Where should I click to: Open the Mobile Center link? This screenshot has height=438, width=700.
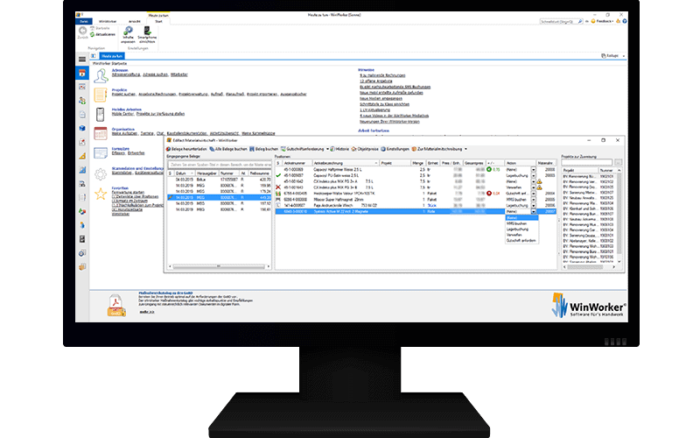122,114
